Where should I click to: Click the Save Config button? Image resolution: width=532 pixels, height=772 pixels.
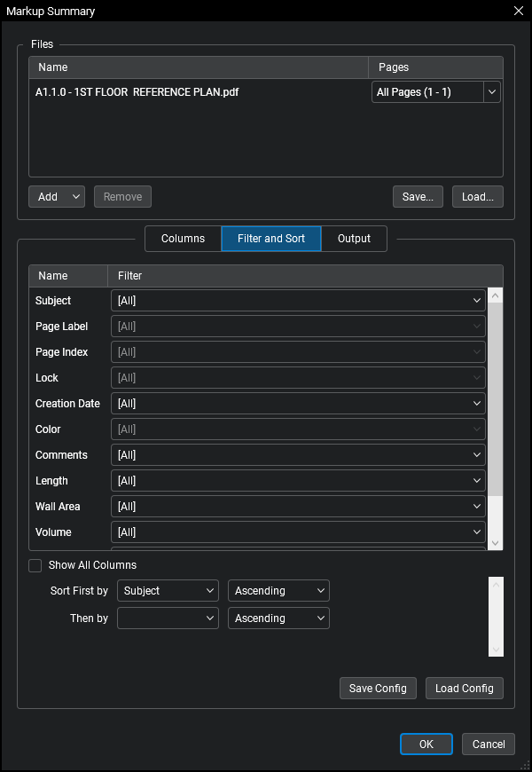coord(378,689)
